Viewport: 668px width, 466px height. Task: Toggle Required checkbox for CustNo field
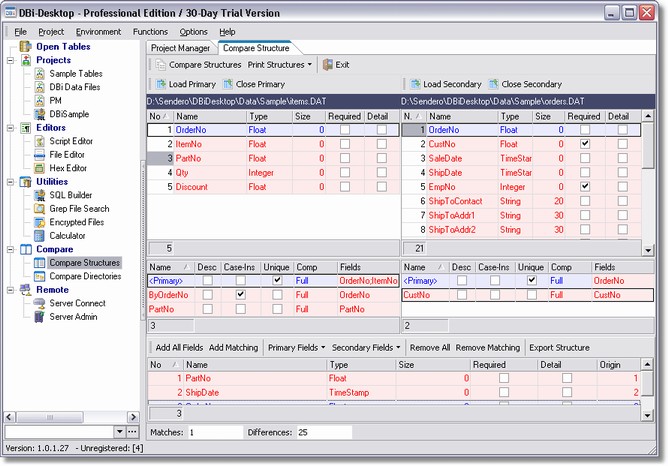[584, 144]
